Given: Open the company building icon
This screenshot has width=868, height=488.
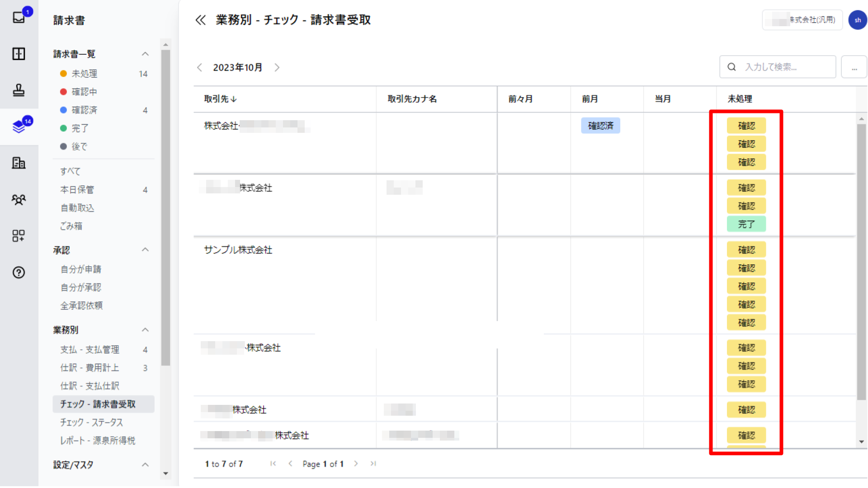Looking at the screenshot, I should [19, 163].
